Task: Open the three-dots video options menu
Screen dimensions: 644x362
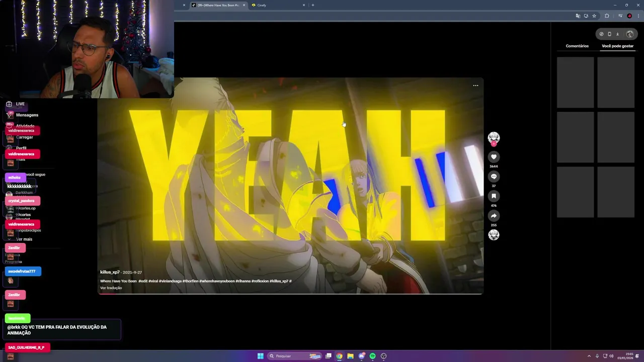Action: point(475,85)
